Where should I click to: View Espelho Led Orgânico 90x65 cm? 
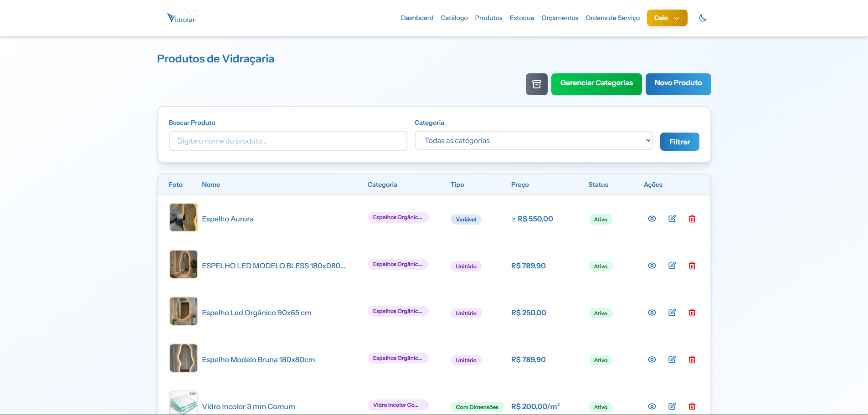point(652,313)
